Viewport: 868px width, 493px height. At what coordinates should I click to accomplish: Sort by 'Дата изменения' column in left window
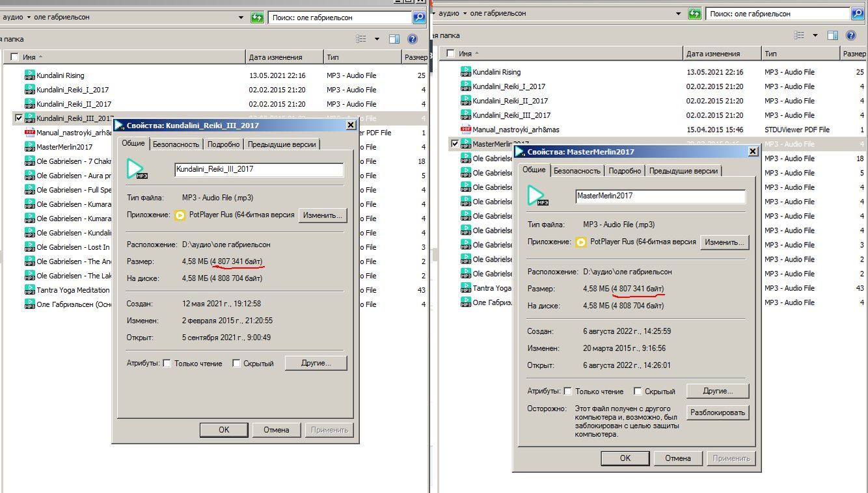(x=284, y=57)
